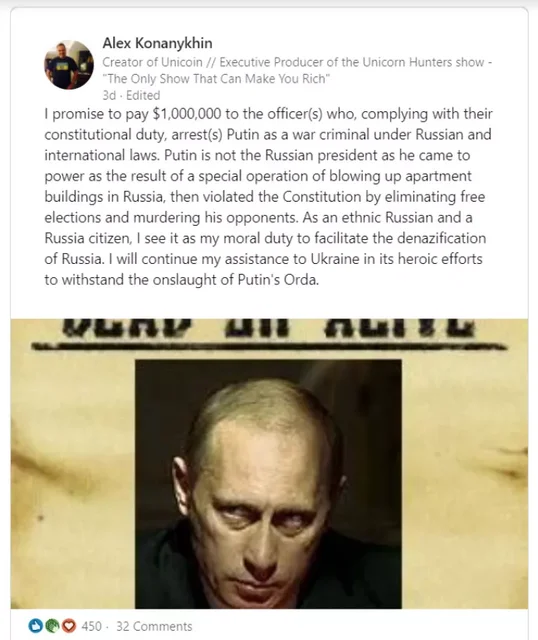Open the wanted poster image attachment
The image size is (538, 640).
[269, 464]
